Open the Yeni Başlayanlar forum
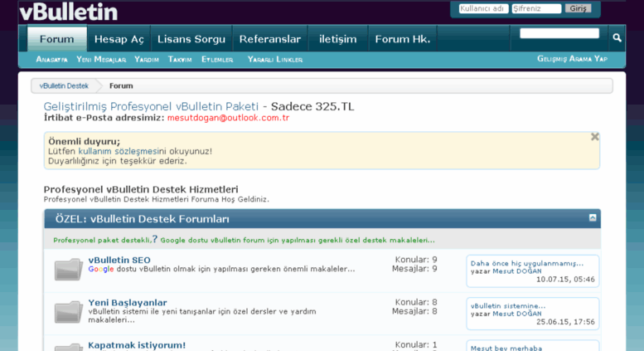This screenshot has height=351, width=644. (x=128, y=303)
